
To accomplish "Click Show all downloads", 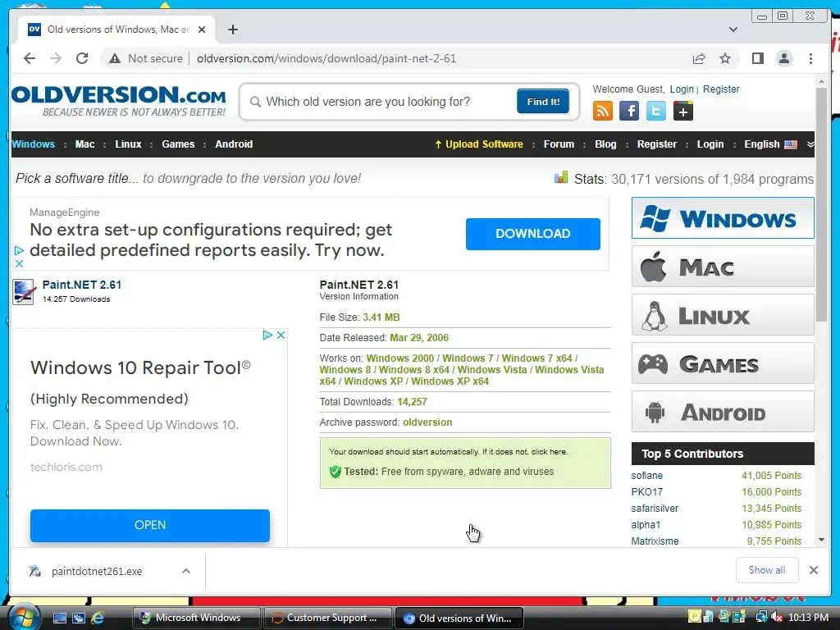I will (767, 570).
